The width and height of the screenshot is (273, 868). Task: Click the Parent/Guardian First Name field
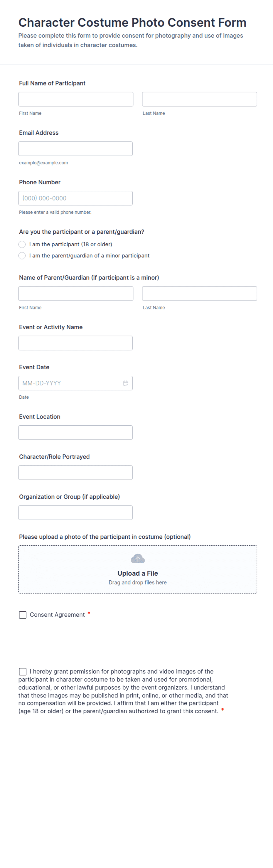(x=76, y=294)
